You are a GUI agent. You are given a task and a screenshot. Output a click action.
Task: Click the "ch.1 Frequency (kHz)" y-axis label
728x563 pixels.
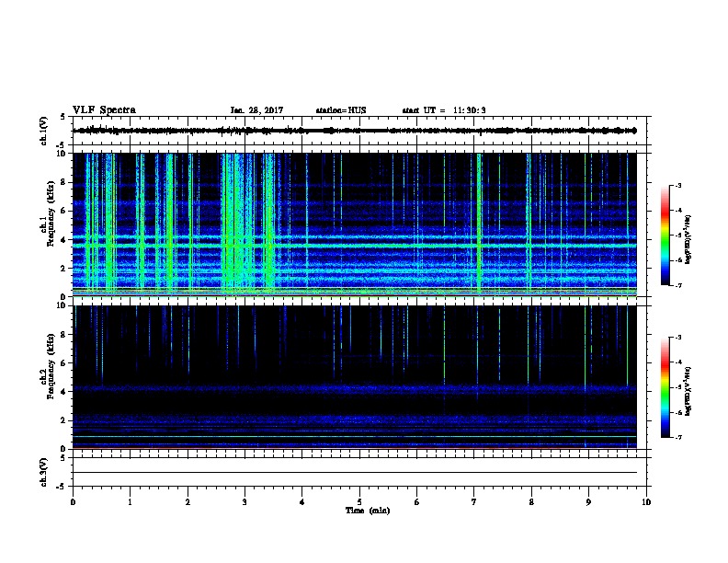[x=48, y=213]
